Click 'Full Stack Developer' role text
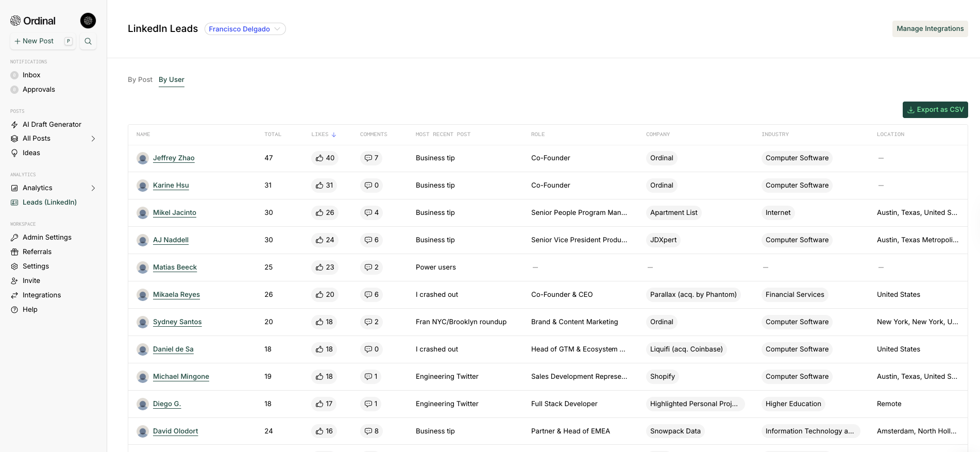 (564, 404)
